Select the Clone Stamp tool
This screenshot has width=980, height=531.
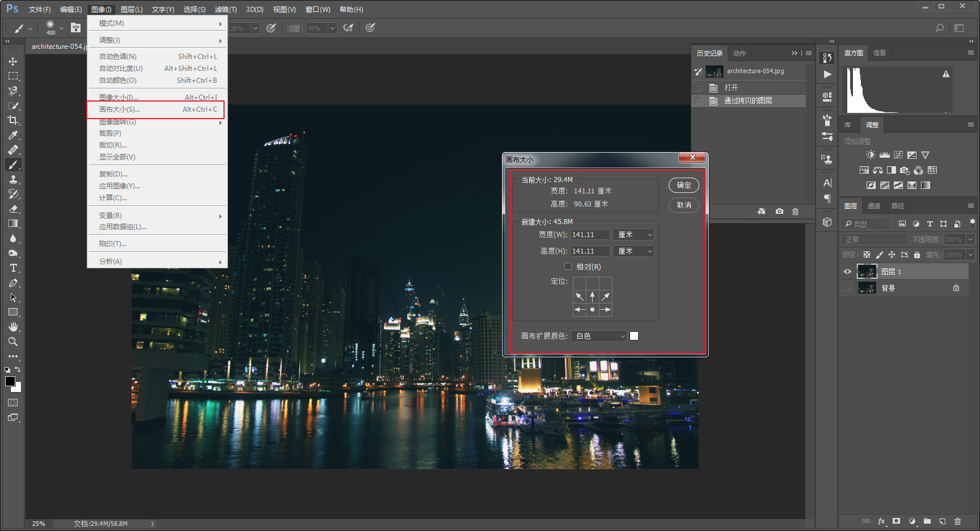click(13, 179)
